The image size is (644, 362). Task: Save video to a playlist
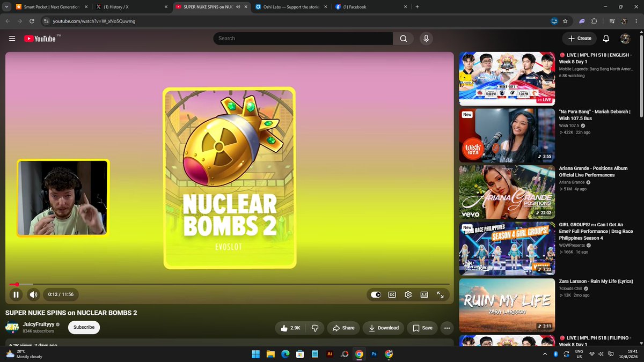tap(422, 328)
